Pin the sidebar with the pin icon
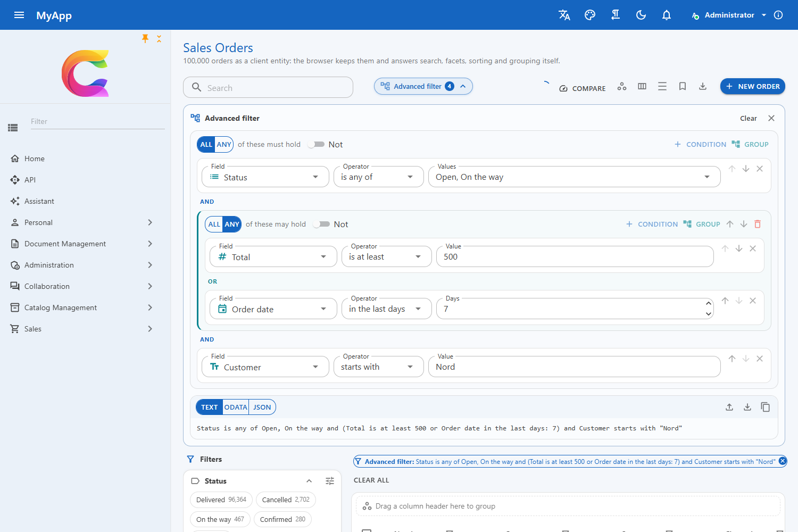 145,38
